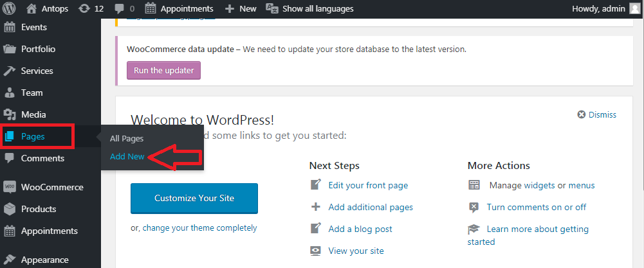Click the Appearance paintbrush icon
The image size is (644, 268).
coord(10,260)
